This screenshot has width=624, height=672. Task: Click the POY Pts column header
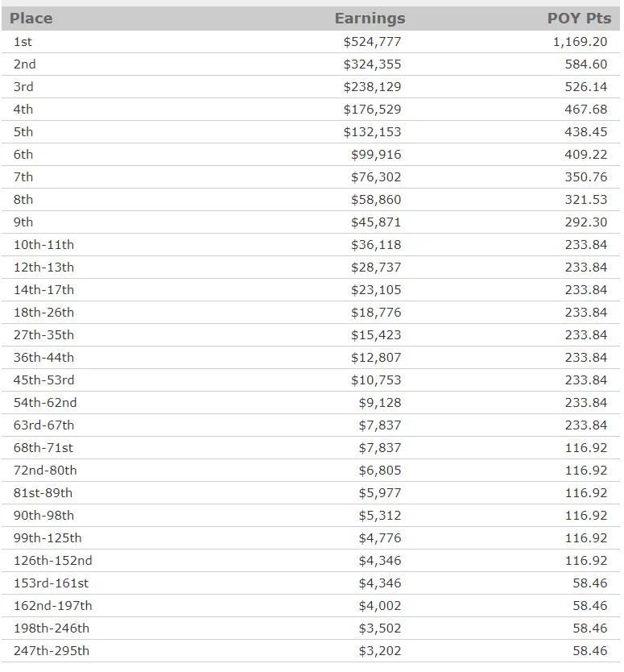click(x=580, y=19)
